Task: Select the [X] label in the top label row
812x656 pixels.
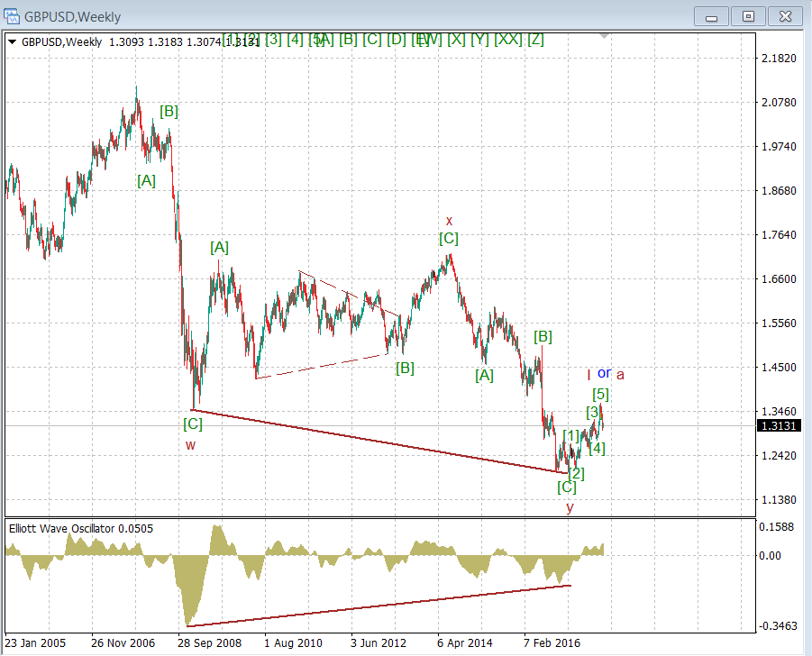Action: (x=456, y=39)
